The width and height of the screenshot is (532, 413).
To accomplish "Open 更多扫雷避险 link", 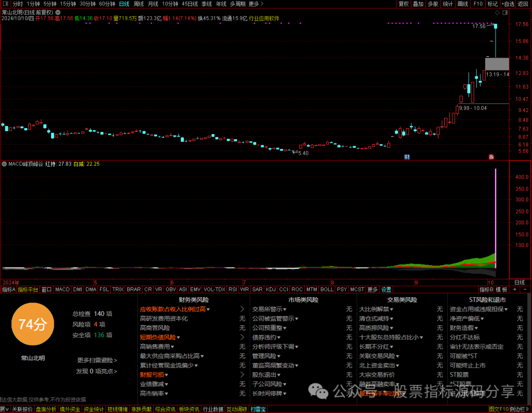I will pyautogui.click(x=97, y=360).
